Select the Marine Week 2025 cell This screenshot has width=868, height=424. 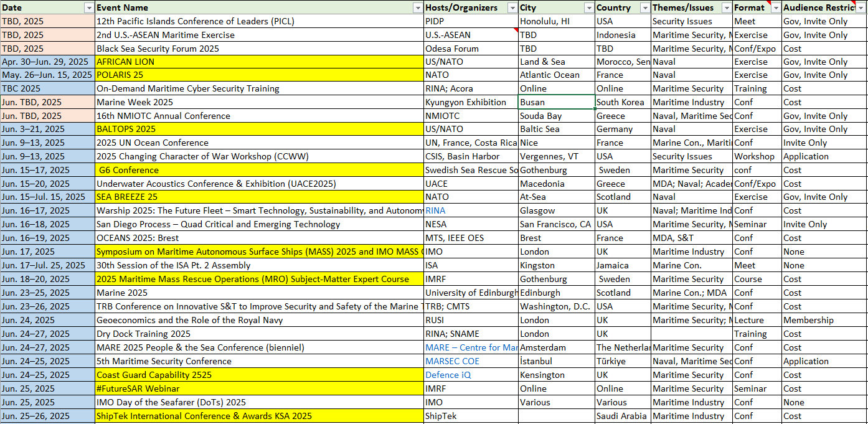pos(259,102)
